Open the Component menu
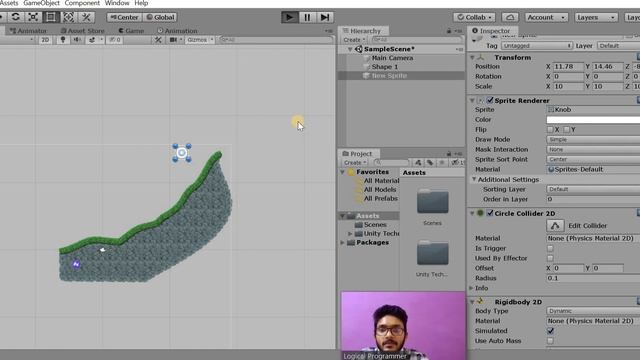The image size is (640, 360). click(x=82, y=3)
